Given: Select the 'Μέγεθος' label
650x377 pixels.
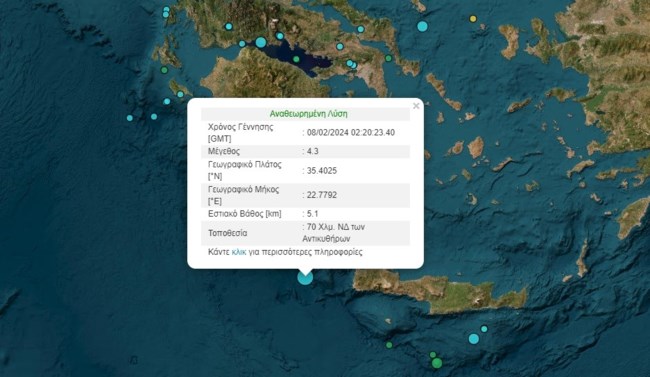Looking at the screenshot, I should [x=224, y=151].
